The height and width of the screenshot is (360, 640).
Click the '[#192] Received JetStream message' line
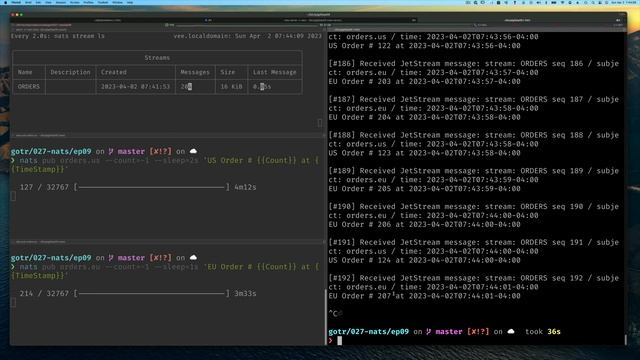point(473,278)
